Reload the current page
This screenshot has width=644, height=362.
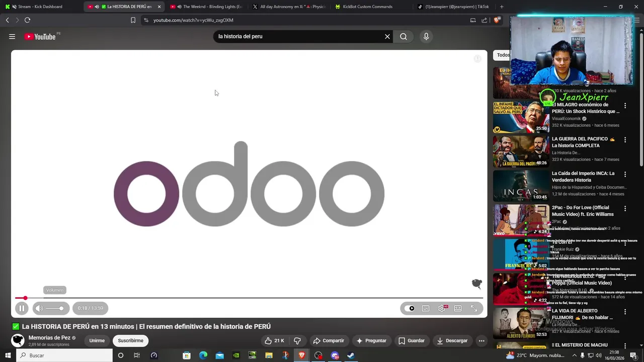(27, 20)
